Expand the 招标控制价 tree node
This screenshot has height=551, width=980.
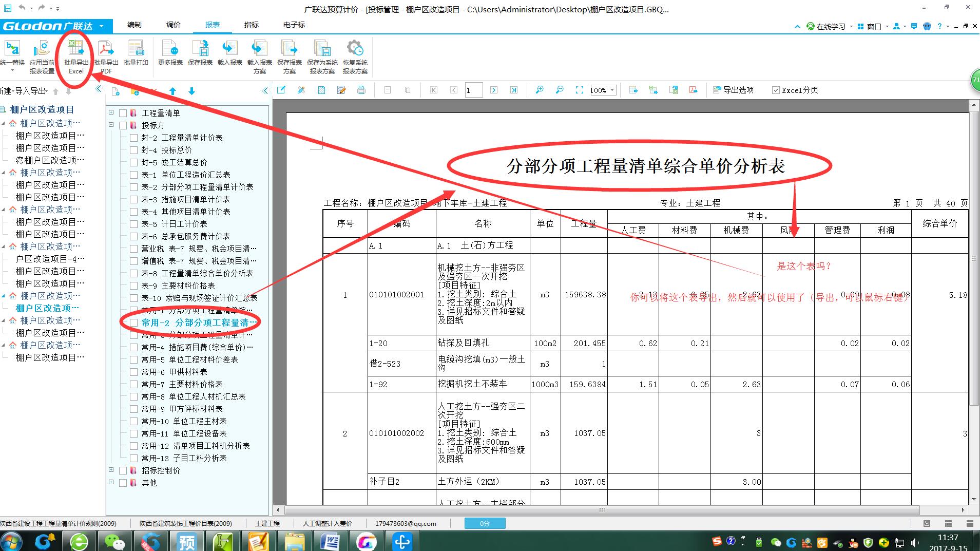111,469
